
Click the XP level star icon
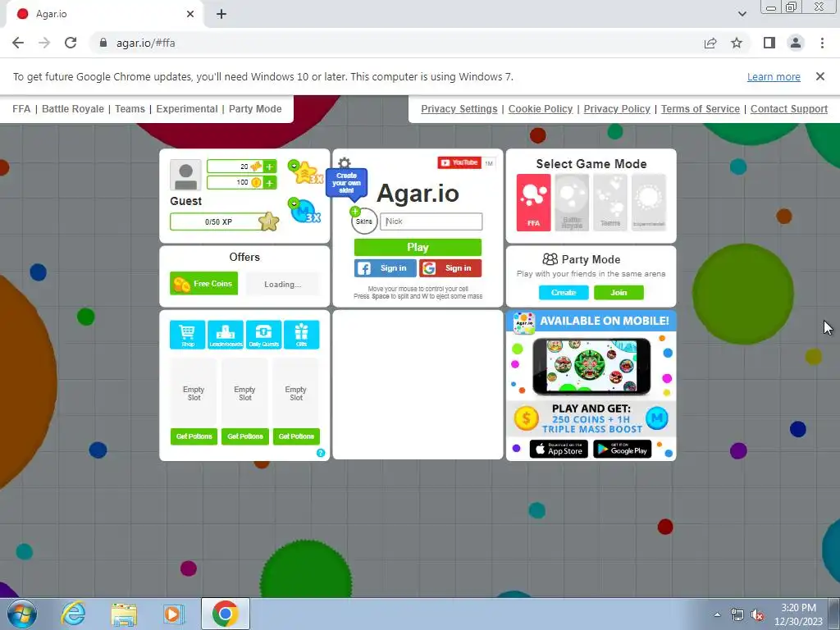(x=269, y=221)
